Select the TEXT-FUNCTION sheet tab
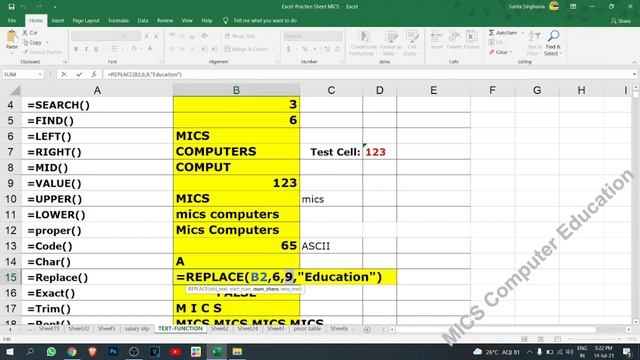This screenshot has height=360, width=640. click(180, 329)
